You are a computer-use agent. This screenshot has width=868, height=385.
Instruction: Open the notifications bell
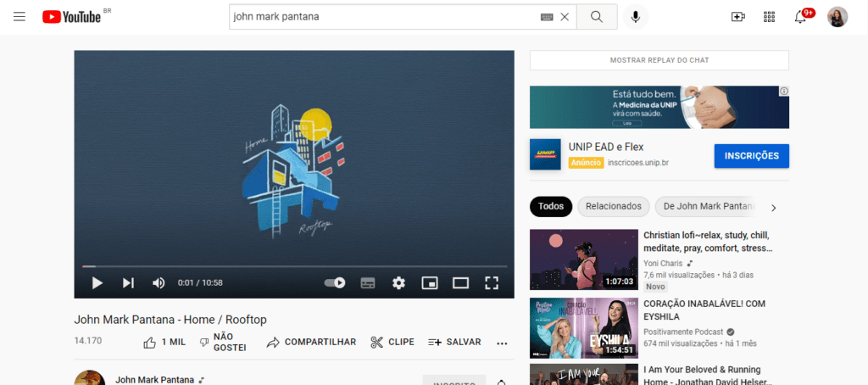[800, 17]
